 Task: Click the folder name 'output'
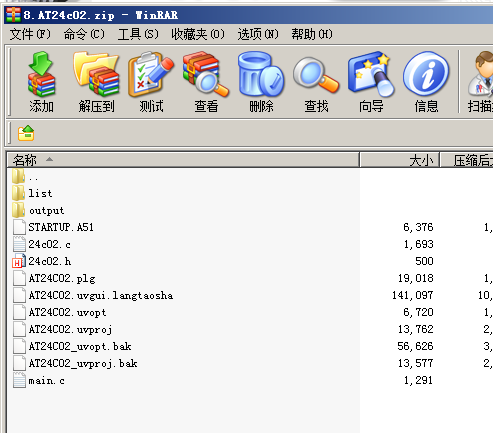tap(46, 211)
